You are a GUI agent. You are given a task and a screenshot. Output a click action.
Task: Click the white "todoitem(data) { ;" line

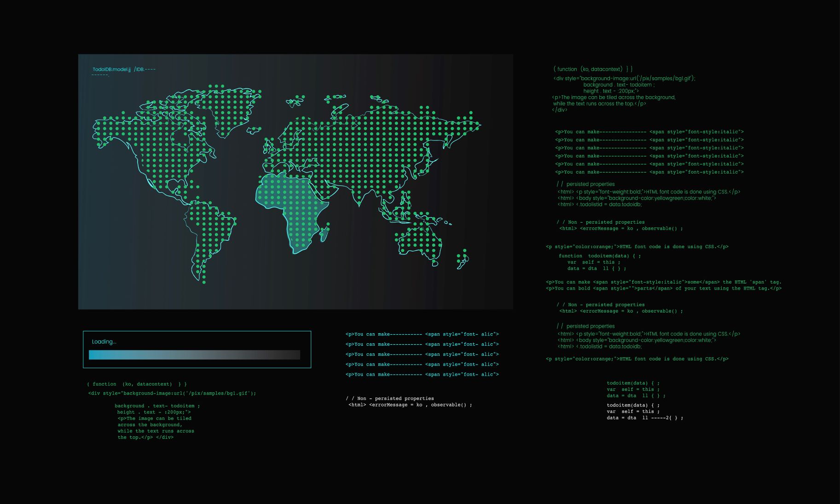point(633,406)
